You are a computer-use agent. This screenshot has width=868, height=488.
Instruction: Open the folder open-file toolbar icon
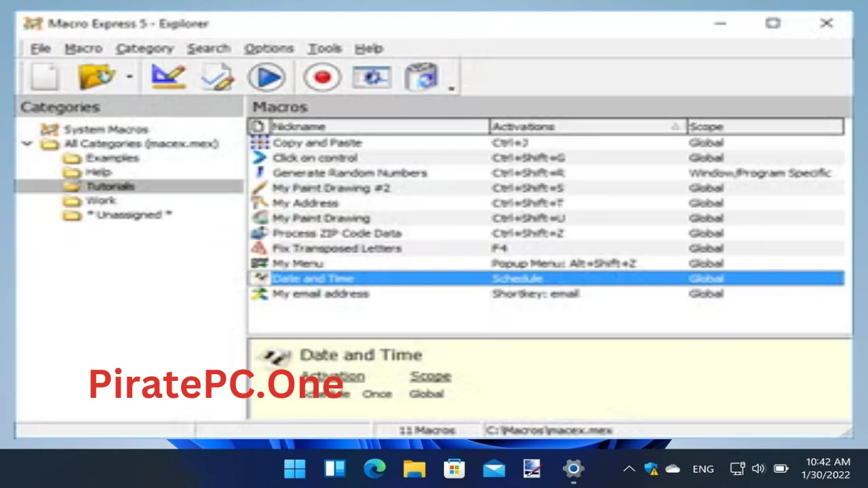pyautogui.click(x=96, y=77)
